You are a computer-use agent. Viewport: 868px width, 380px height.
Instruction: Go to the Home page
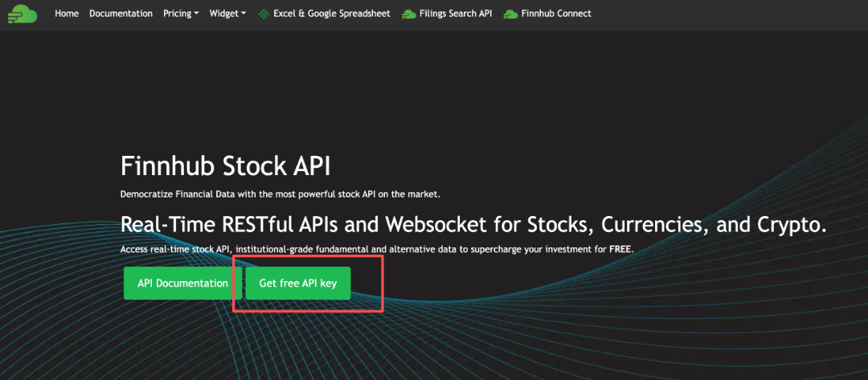67,14
